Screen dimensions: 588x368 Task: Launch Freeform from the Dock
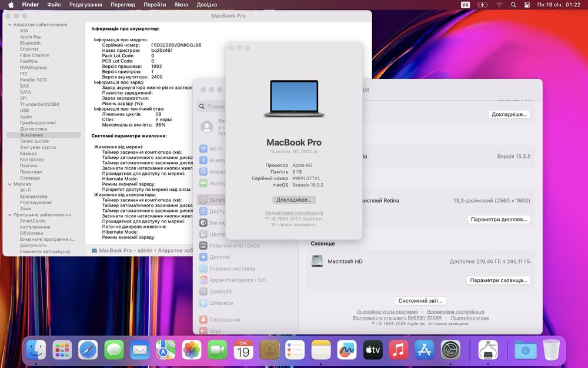point(347,350)
